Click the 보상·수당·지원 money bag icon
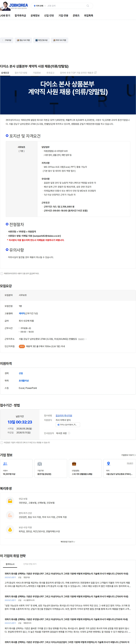The image size is (136, 644). pos(10,530)
